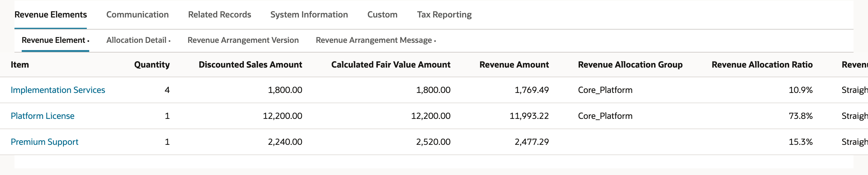Select the 2,240.00 discounted sales amount
Viewport: 868px width, 175px height.
point(285,142)
